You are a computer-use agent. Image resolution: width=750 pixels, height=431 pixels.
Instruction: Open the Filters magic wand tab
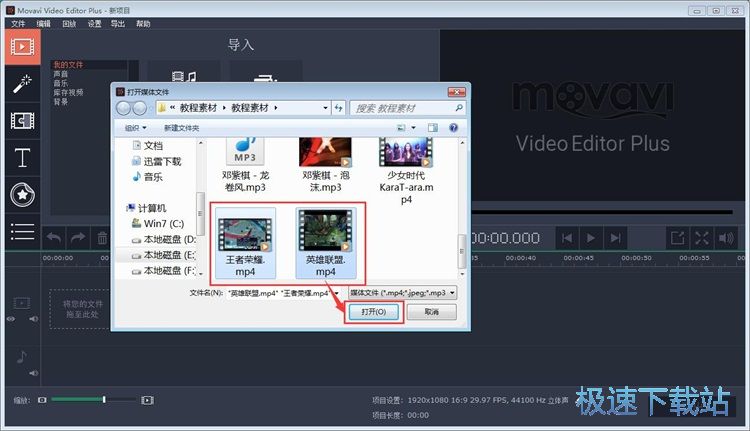(22, 83)
